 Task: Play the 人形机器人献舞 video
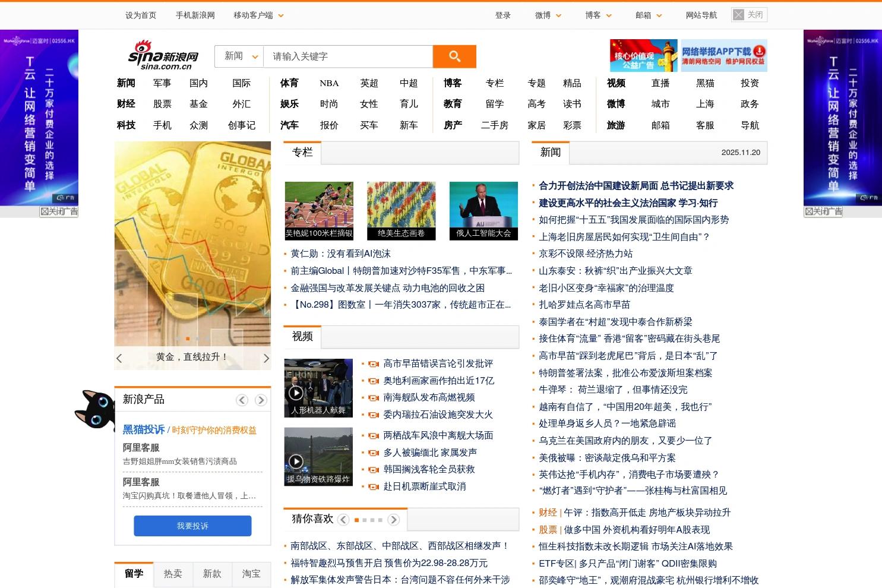tap(297, 393)
